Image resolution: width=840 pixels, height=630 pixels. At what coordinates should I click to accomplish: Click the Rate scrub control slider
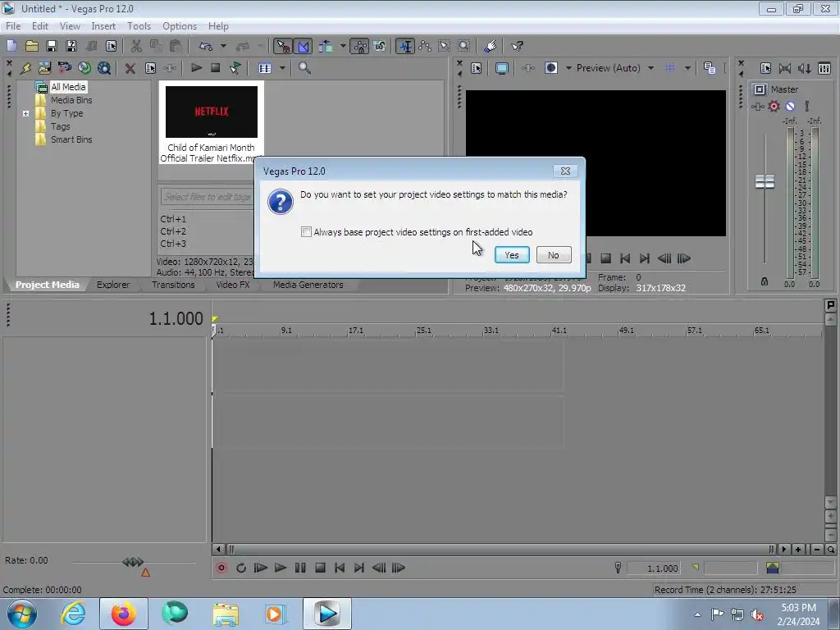(133, 562)
